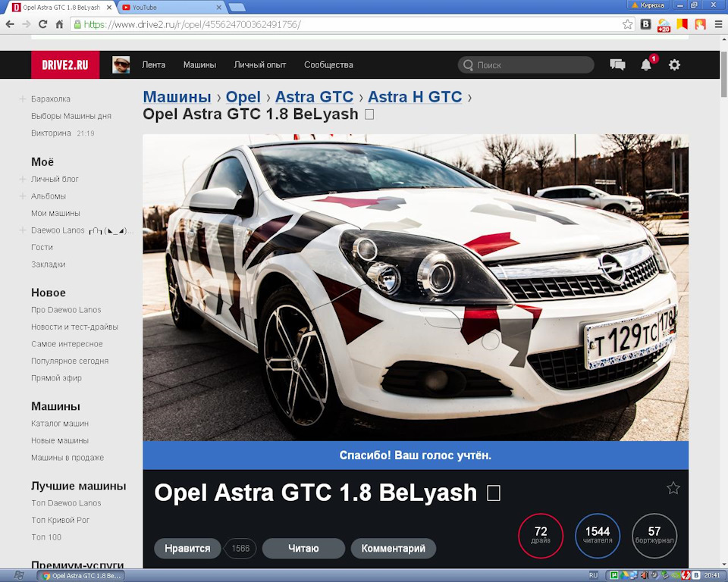Open the Личный опыт menu item
The image size is (728, 582).
[260, 65]
